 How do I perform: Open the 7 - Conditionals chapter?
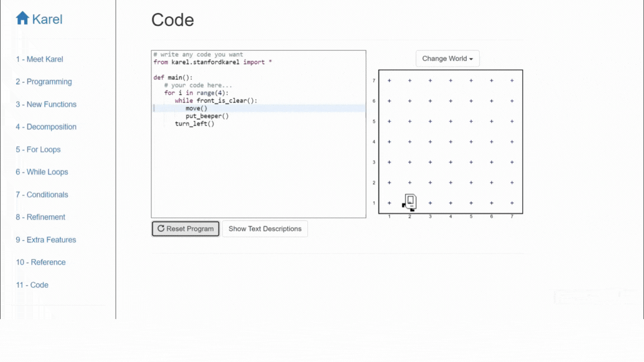point(42,194)
